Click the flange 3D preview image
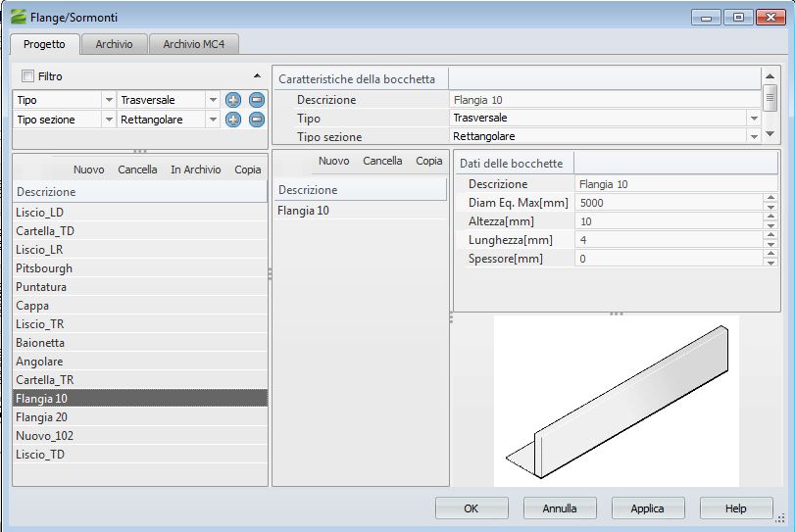Image resolution: width=795 pixels, height=532 pixels. coord(616,402)
